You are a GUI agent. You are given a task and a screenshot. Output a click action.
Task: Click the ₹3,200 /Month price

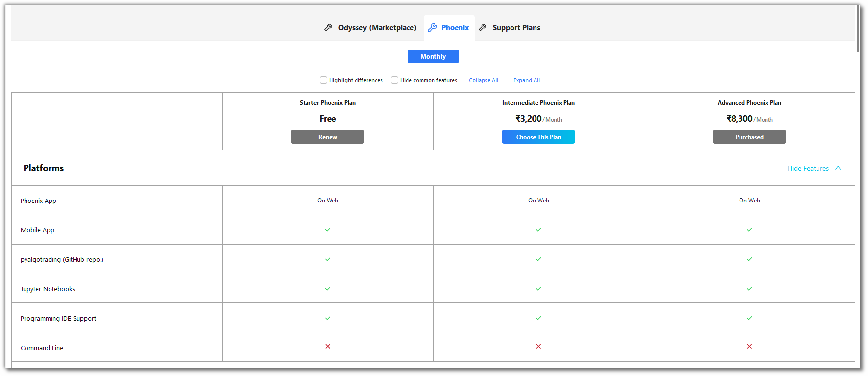point(538,119)
